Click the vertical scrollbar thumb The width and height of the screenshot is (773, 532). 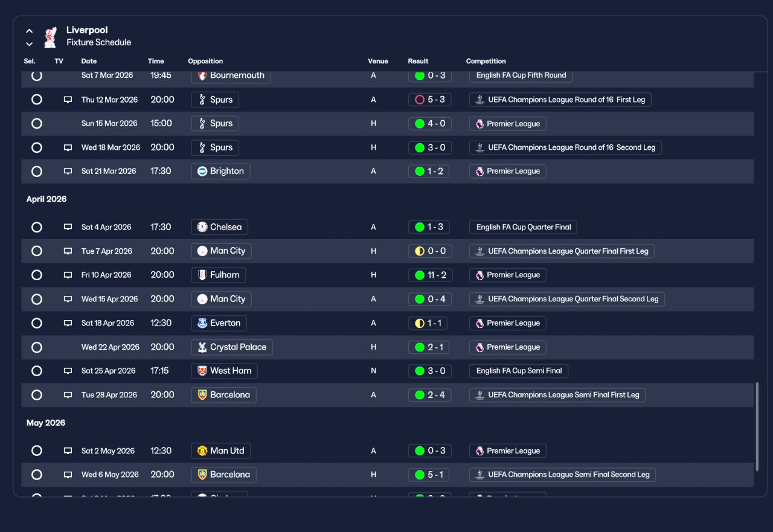(757, 426)
